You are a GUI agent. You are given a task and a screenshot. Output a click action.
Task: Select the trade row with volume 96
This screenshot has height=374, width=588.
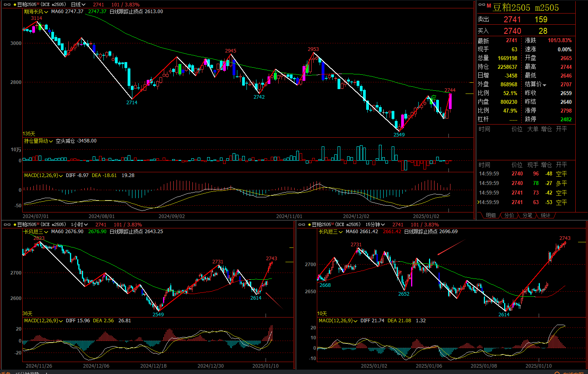[526, 174]
